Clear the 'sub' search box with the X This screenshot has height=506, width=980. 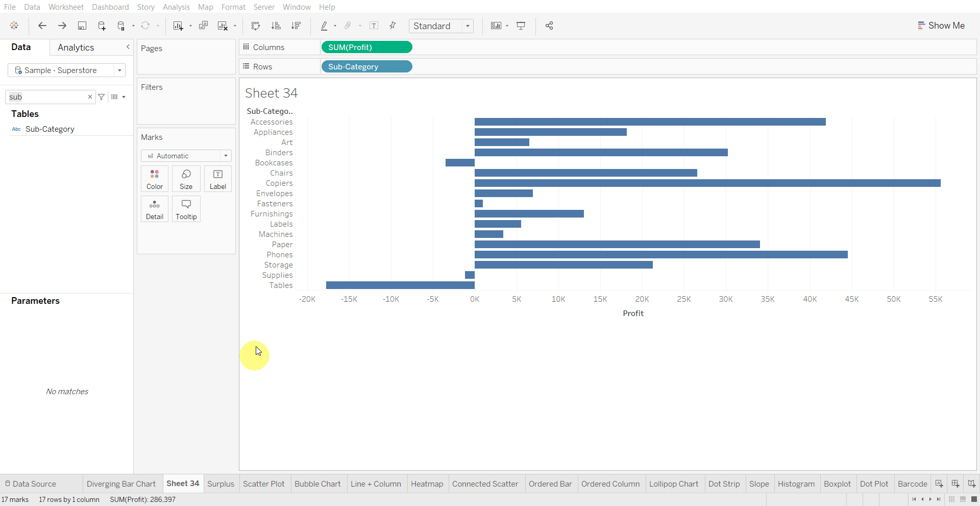(x=90, y=97)
